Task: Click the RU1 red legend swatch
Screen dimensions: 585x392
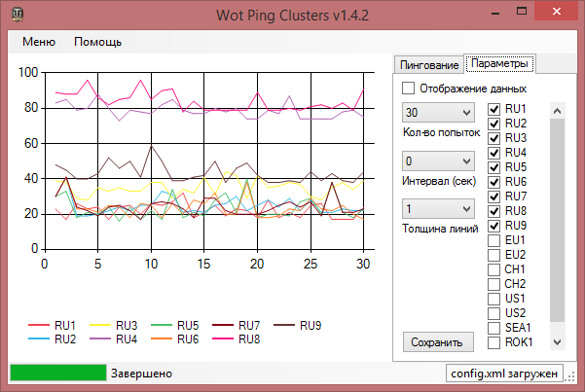Action: (39, 325)
